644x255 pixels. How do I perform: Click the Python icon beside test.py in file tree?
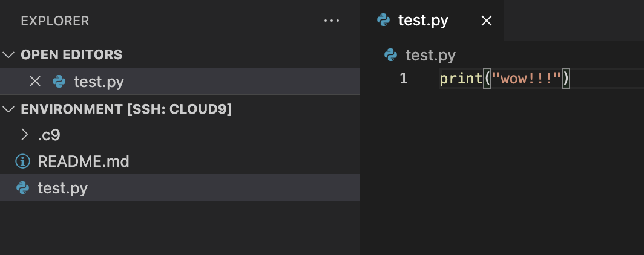[x=22, y=188]
